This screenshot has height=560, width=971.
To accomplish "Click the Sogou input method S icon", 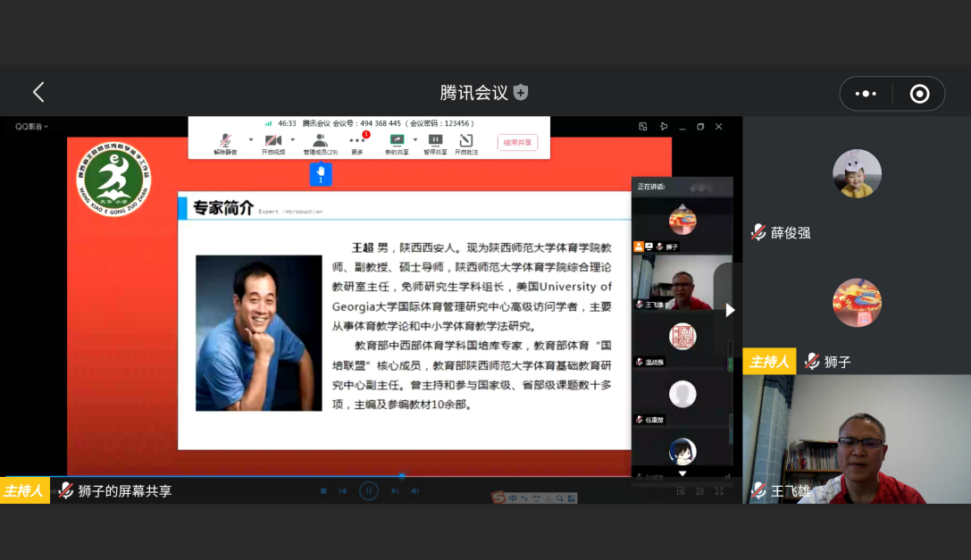I will click(499, 497).
